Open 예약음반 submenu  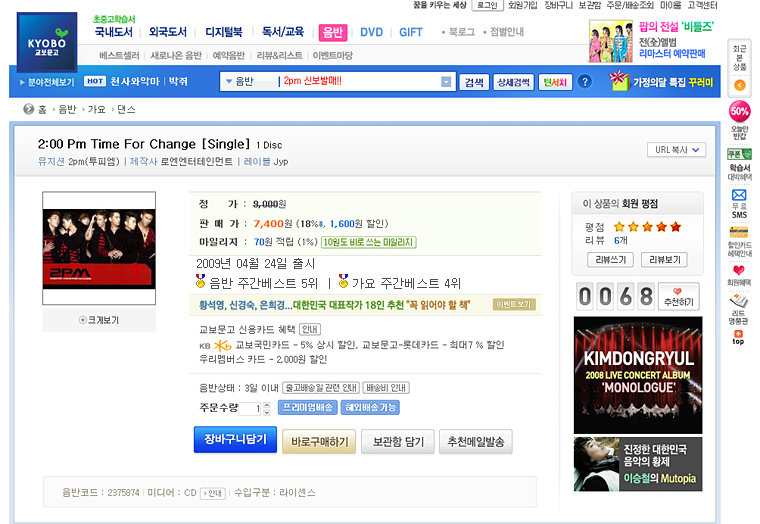(x=229, y=55)
